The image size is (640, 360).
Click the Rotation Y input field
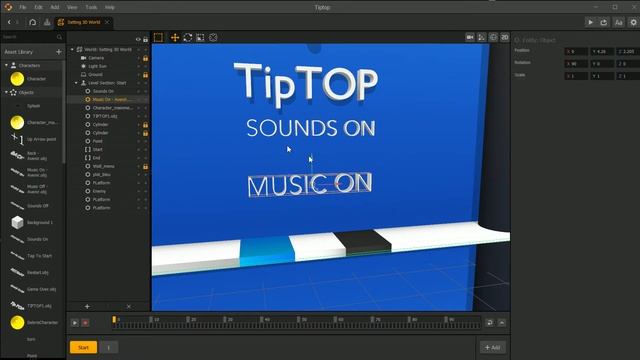[602, 64]
